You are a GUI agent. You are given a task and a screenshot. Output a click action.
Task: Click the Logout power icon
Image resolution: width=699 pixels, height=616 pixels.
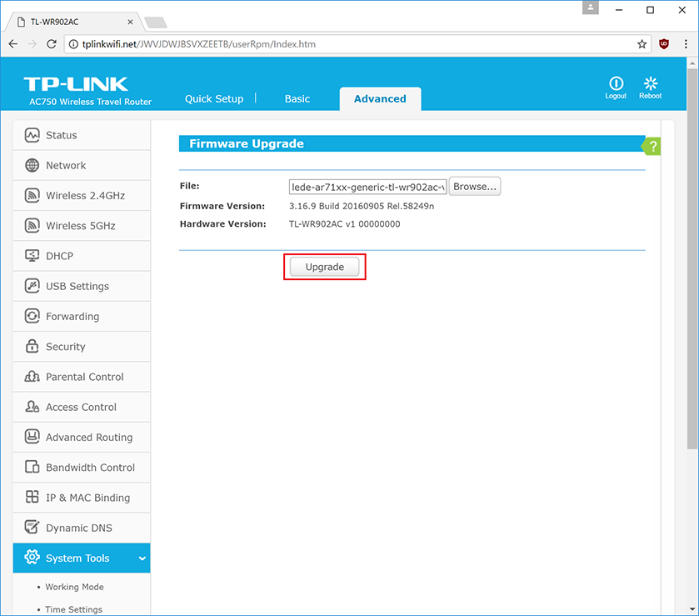tap(616, 83)
